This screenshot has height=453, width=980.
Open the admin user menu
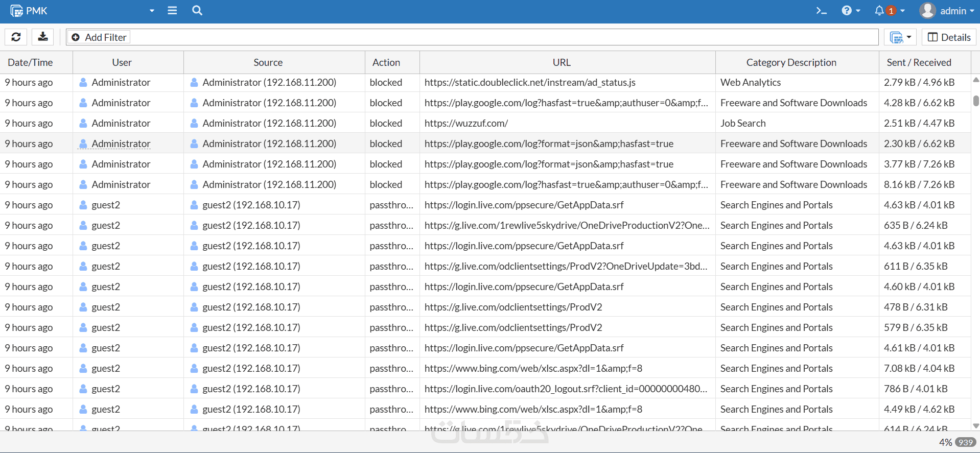[947, 11]
